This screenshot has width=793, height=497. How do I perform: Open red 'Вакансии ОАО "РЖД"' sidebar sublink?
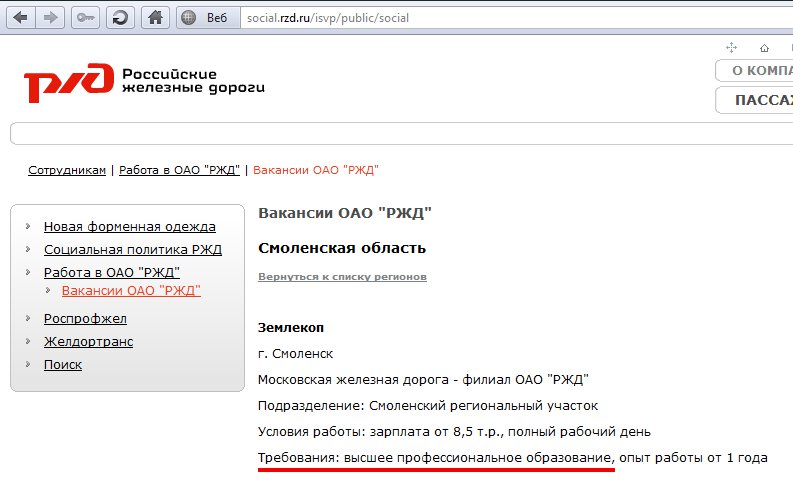(x=131, y=291)
